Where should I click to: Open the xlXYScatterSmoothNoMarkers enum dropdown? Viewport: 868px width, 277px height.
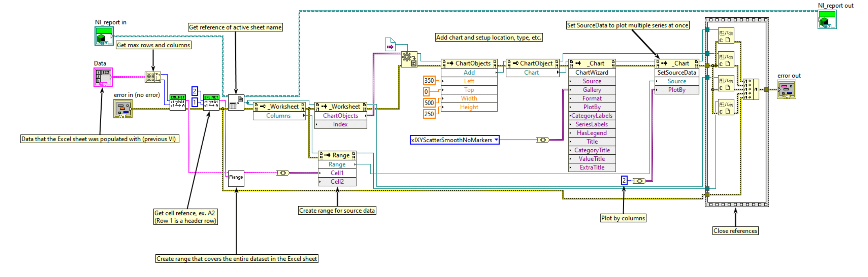496,140
